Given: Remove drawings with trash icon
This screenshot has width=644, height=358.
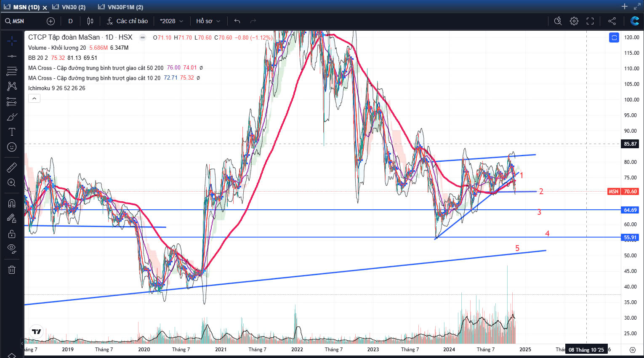Looking at the screenshot, I should [x=12, y=270].
